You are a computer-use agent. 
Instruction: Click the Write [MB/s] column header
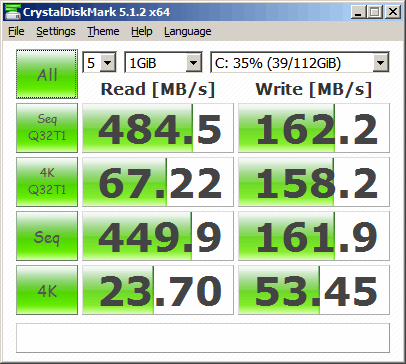coord(314,89)
